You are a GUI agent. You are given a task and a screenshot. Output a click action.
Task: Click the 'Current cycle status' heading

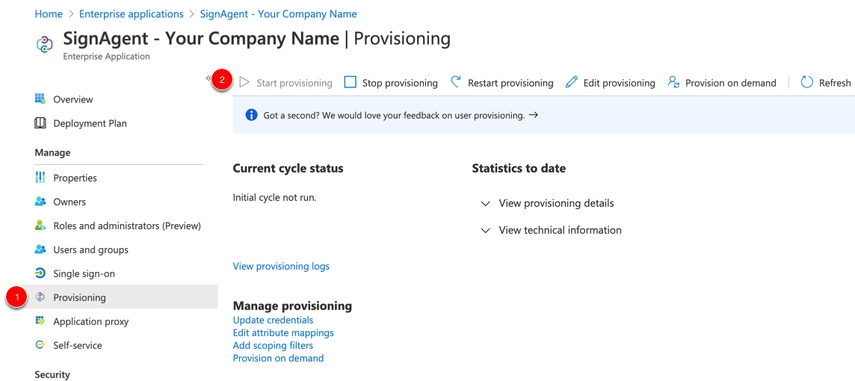coord(288,168)
